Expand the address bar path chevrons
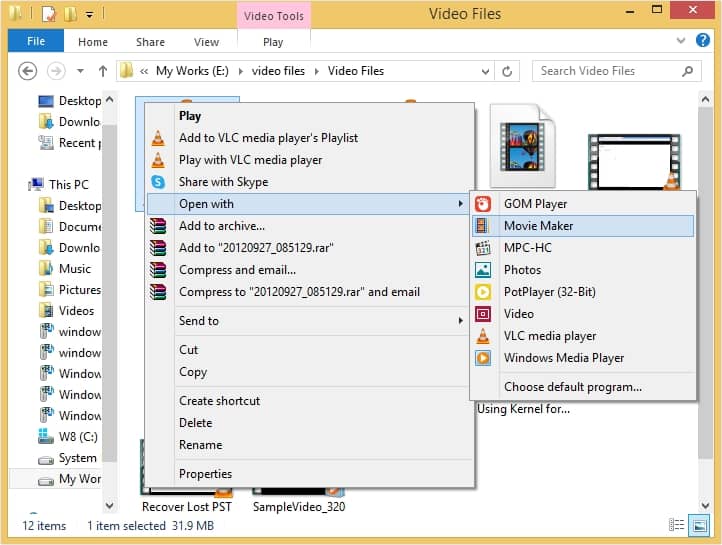 [144, 71]
